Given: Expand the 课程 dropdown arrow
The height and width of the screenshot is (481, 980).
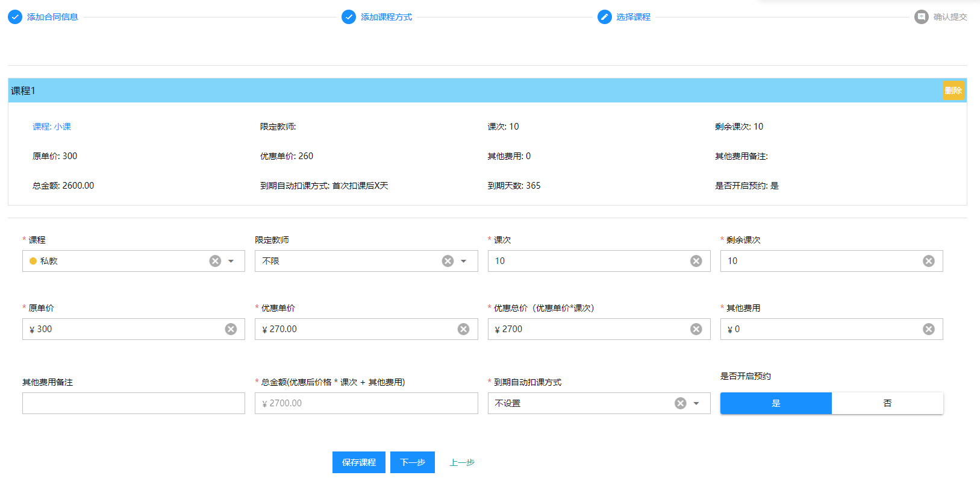Looking at the screenshot, I should (231, 261).
